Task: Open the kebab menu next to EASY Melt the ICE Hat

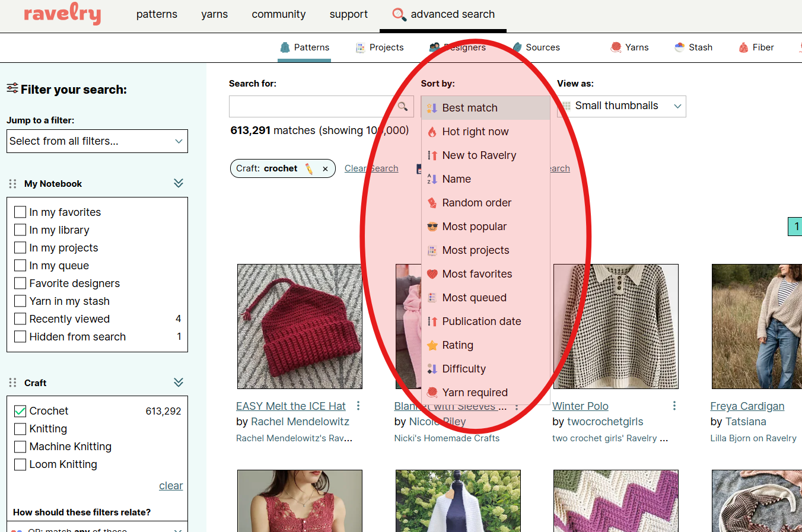Action: (358, 405)
